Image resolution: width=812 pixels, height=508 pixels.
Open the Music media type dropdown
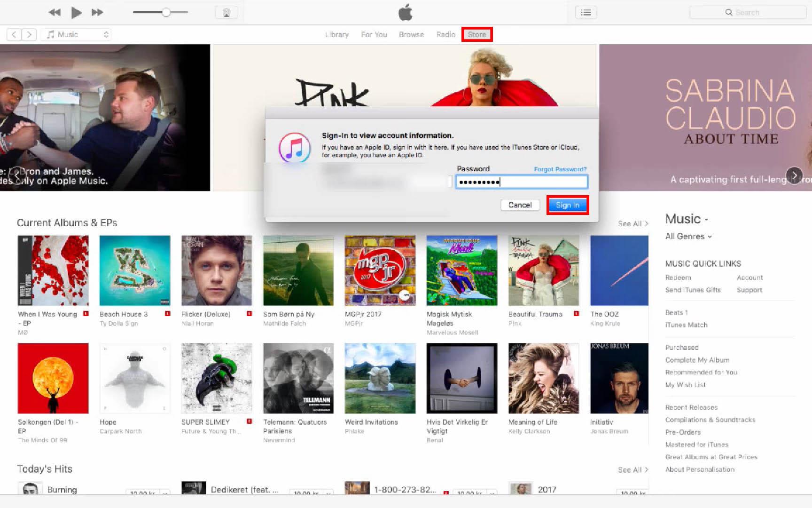[x=78, y=34]
